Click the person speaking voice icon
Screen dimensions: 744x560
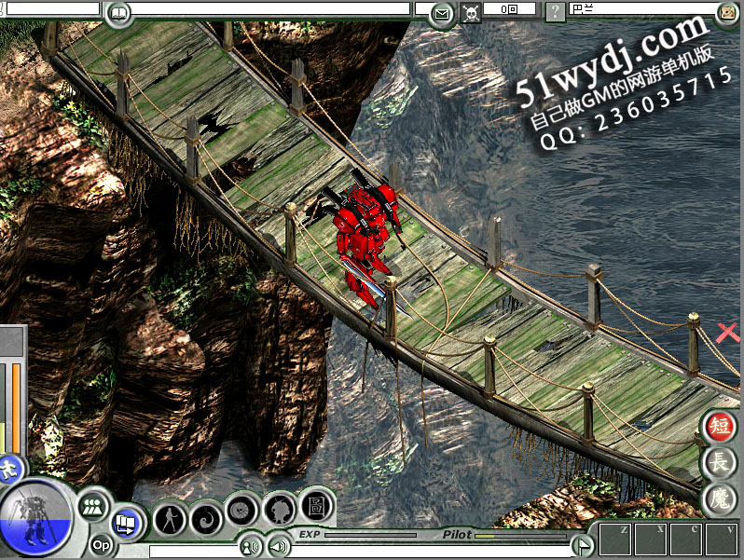coord(251,547)
